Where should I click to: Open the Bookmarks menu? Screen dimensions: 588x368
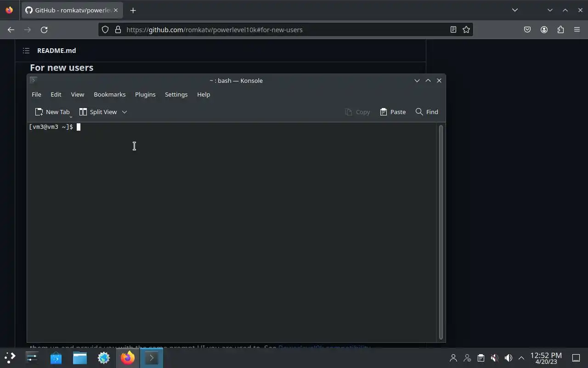pyautogui.click(x=110, y=94)
